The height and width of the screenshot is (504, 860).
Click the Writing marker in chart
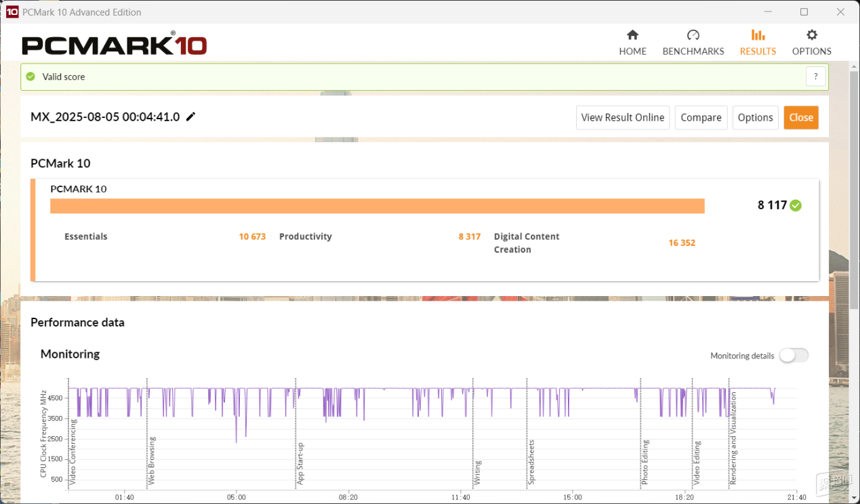pyautogui.click(x=478, y=473)
